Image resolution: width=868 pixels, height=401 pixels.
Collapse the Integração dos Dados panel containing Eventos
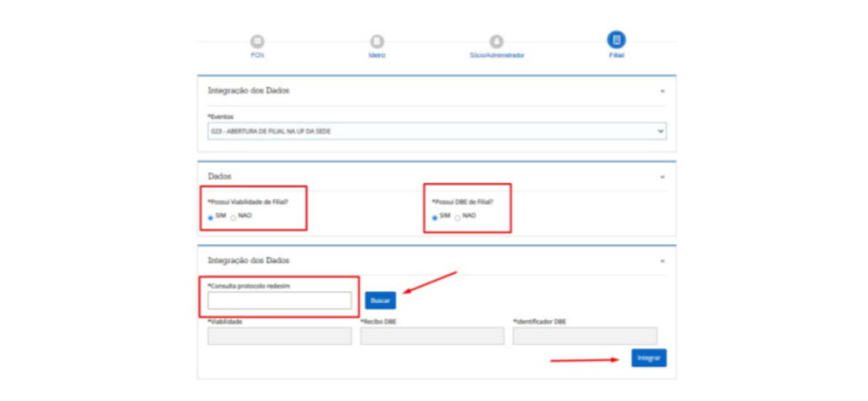662,92
